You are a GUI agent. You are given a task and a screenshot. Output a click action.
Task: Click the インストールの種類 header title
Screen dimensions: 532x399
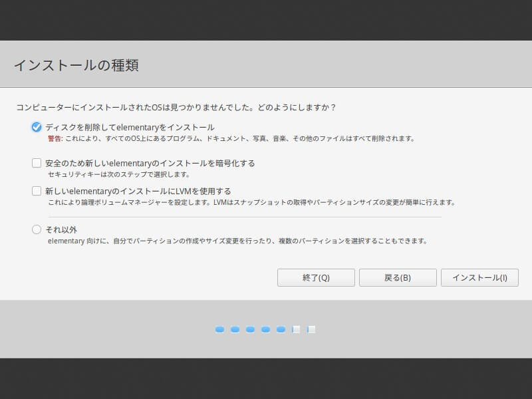(76, 65)
